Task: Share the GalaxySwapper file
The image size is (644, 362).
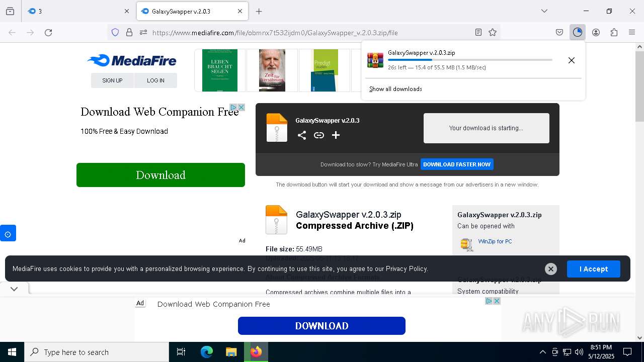Action: [301, 135]
